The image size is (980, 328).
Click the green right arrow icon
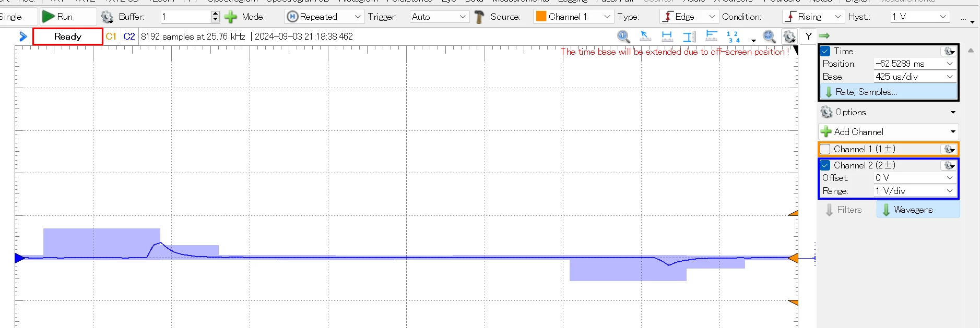824,36
